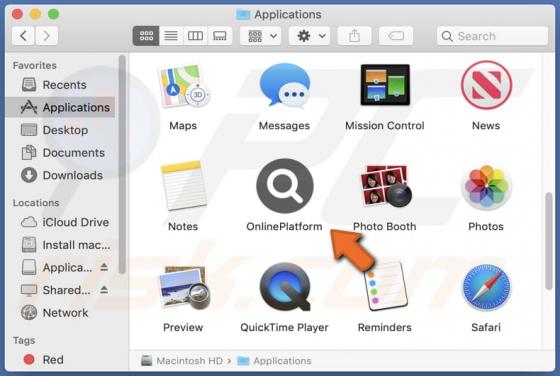Open Documents in the sidebar

tap(60, 153)
